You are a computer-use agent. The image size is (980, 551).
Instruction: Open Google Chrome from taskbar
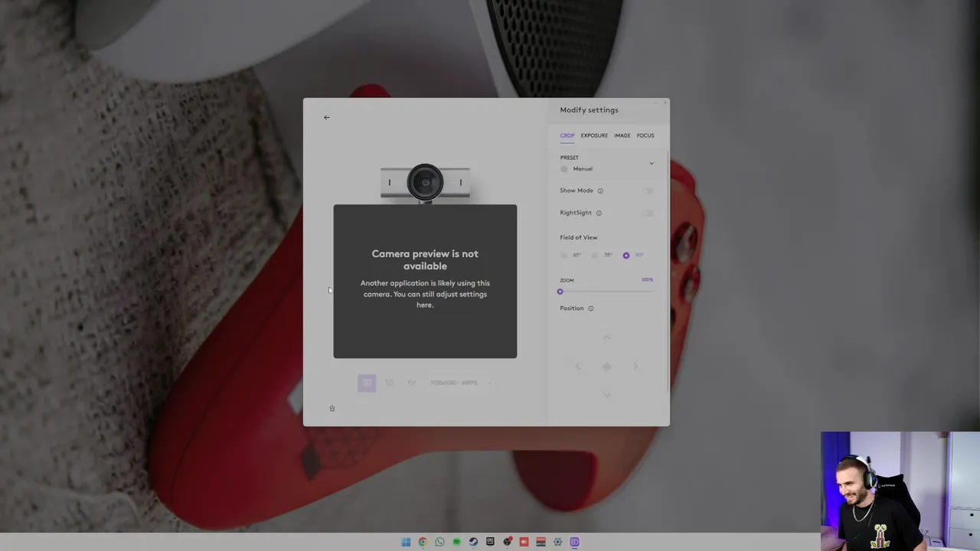423,542
